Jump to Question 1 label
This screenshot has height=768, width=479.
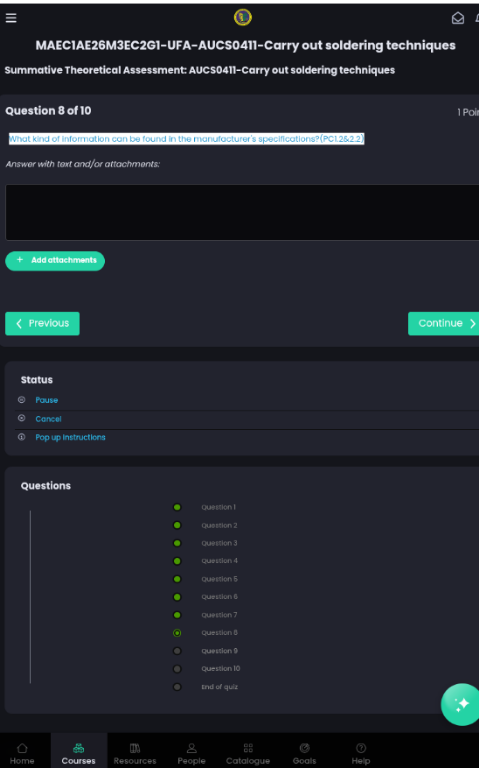218,507
